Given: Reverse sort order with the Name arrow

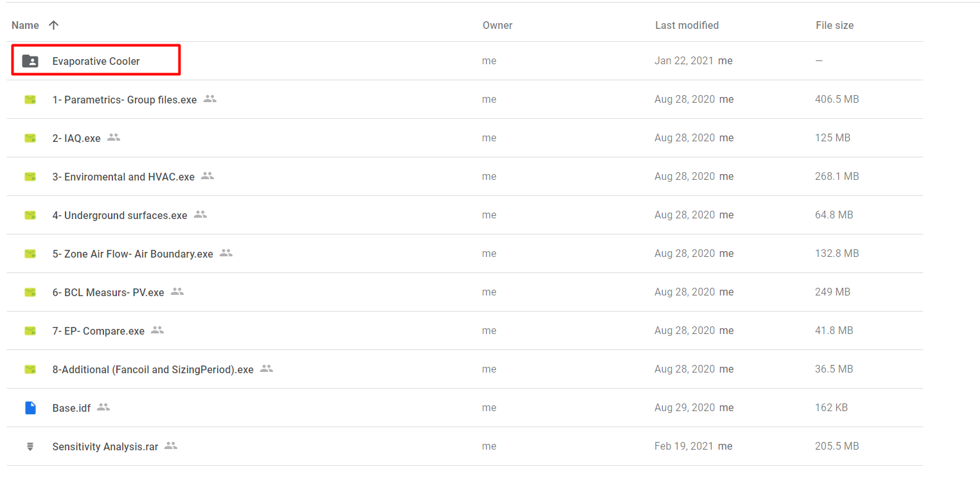Looking at the screenshot, I should 54,25.
